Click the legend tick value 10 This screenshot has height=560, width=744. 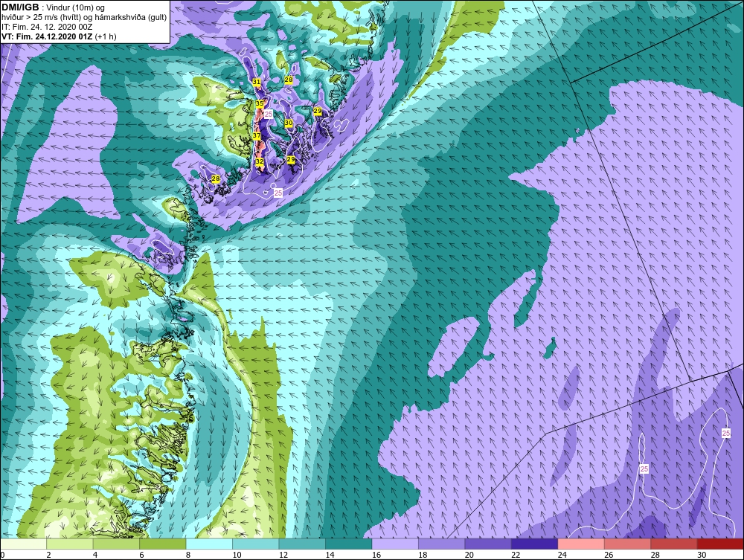[237, 555]
